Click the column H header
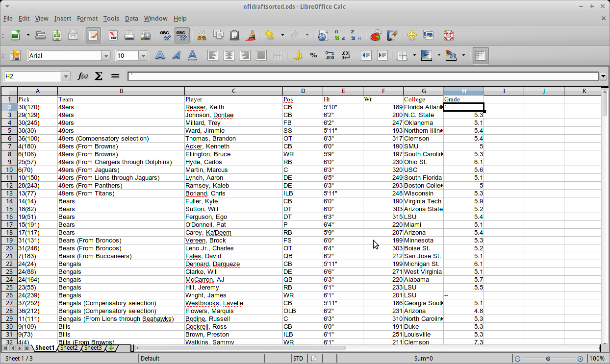 pyautogui.click(x=463, y=91)
